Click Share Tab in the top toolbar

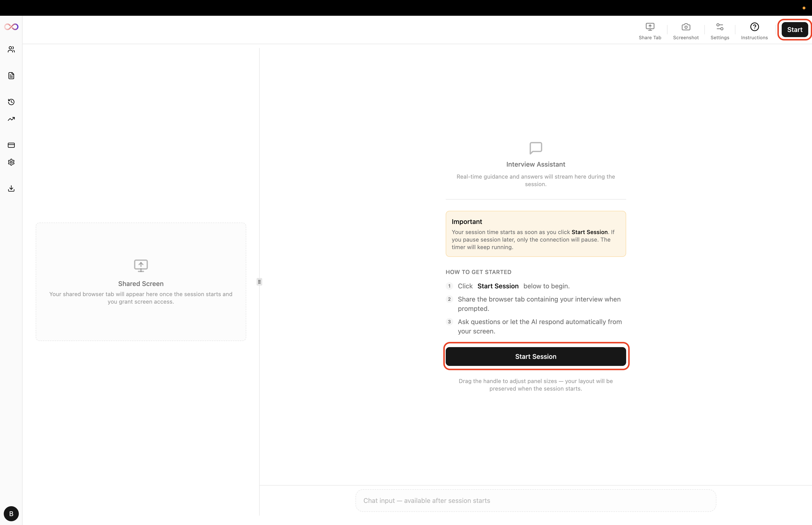click(650, 31)
